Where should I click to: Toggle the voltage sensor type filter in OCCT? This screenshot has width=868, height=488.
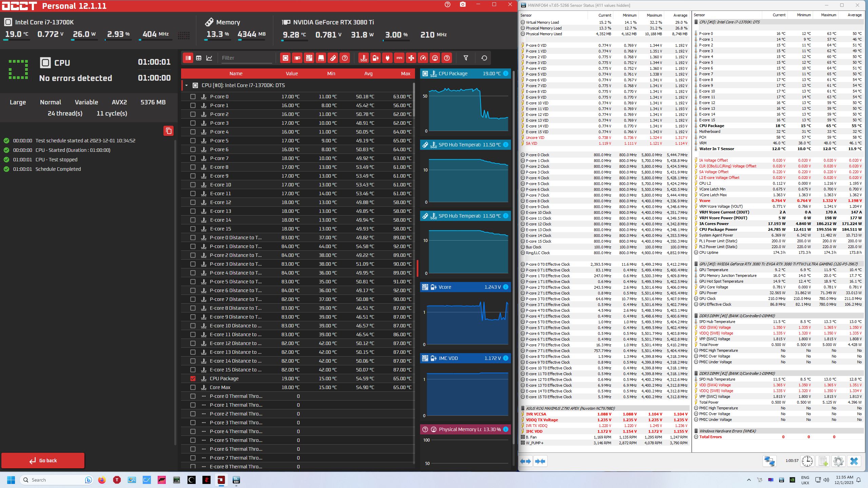tap(376, 58)
